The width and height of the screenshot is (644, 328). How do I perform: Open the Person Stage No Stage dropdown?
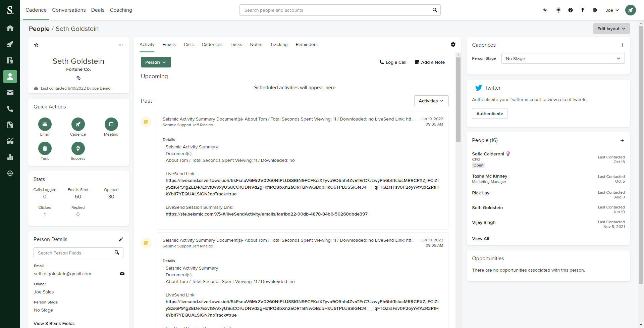click(563, 58)
